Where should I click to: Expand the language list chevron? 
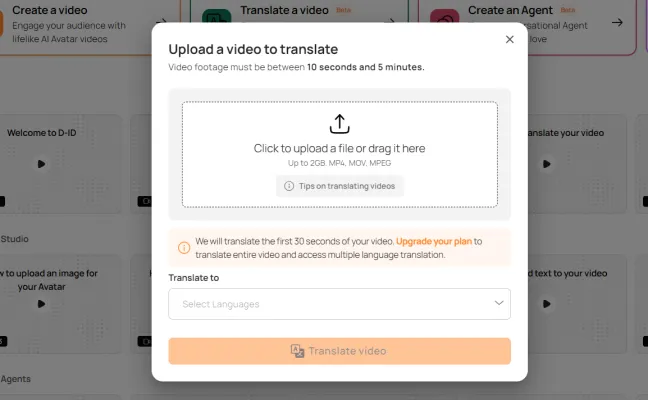point(499,303)
